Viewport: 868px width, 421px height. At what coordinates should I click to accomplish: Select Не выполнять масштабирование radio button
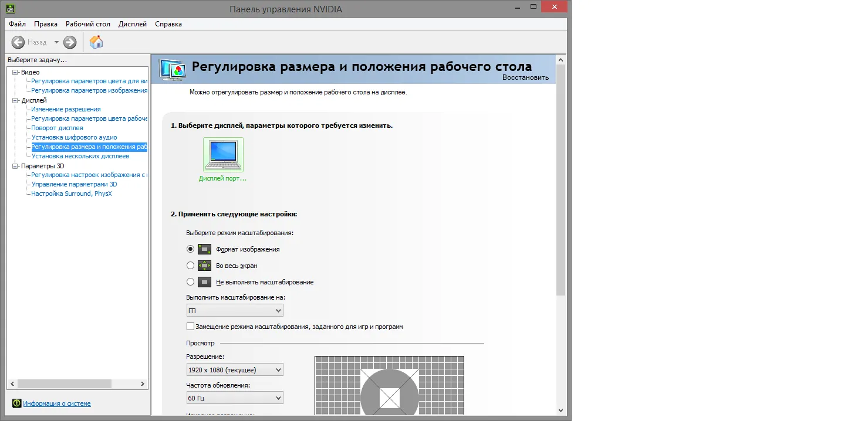click(x=190, y=281)
